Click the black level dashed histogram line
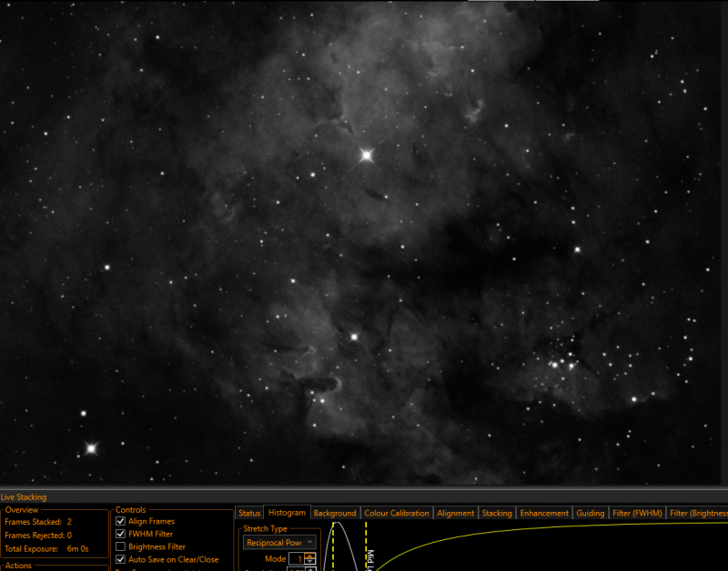Viewport: 728px width, 571px height. coord(333,546)
